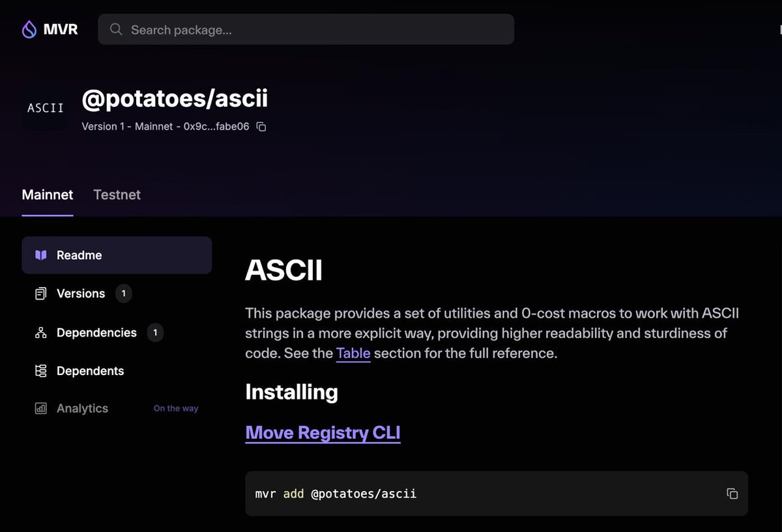
Task: Click the 'Version 1 - Mainnet' text
Action: click(x=127, y=126)
